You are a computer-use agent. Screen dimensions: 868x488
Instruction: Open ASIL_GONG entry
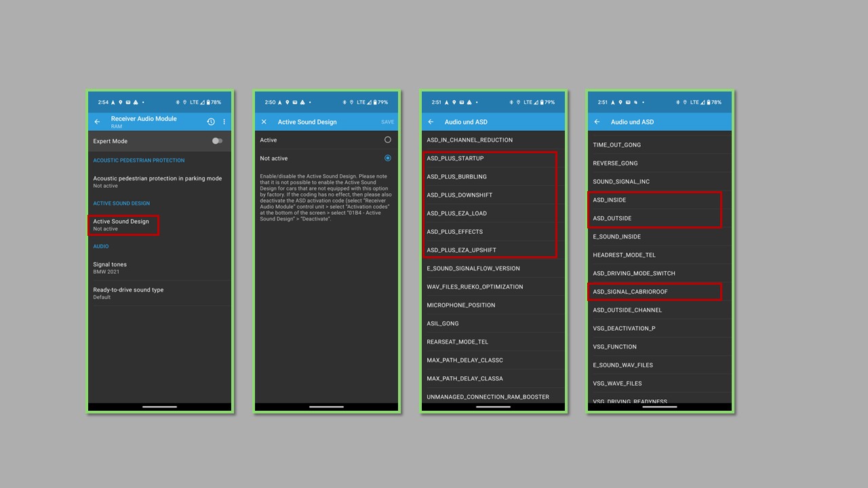point(493,323)
